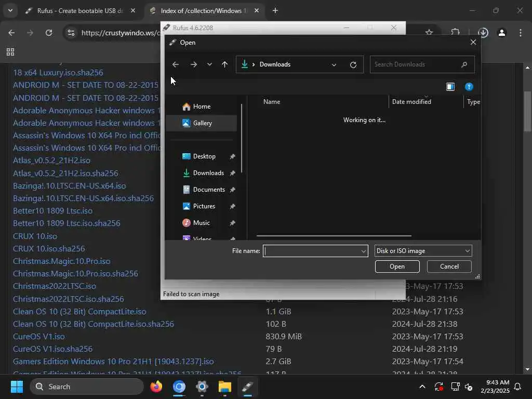Show hidden system tray icons

422,387
